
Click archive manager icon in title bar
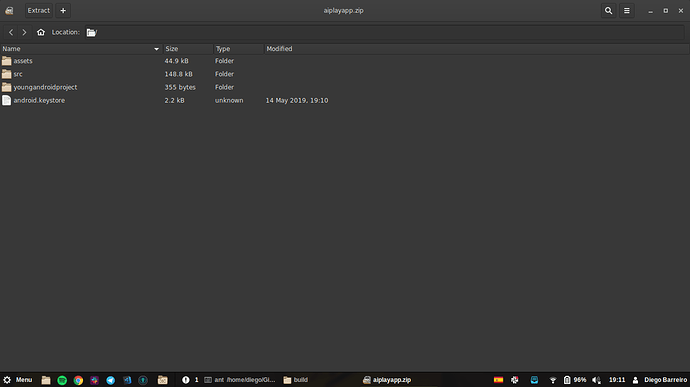click(x=9, y=11)
